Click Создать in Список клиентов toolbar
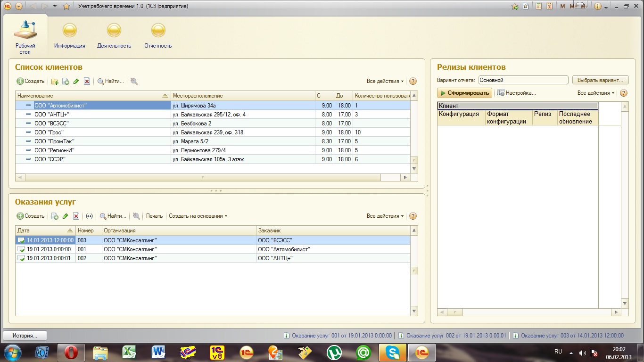Viewport: 644px width, 362px height. pyautogui.click(x=31, y=81)
